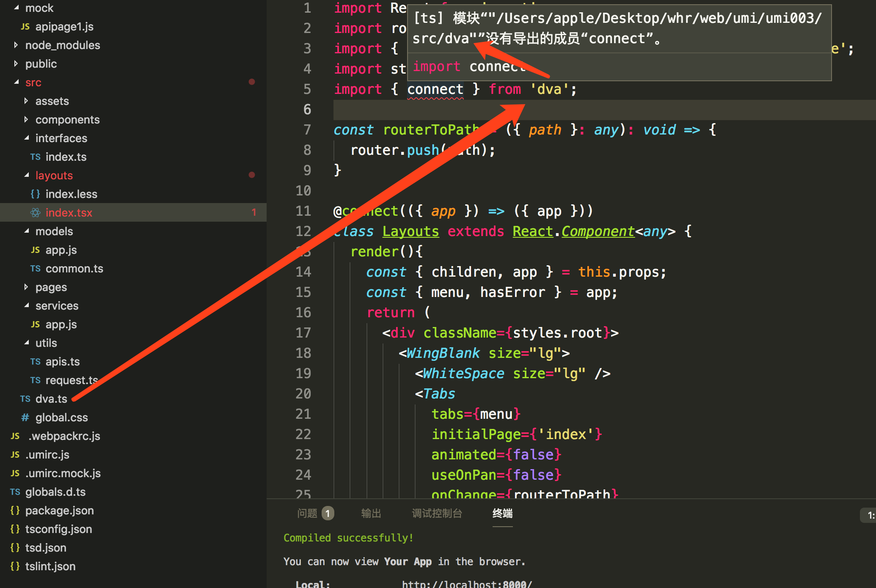Click the JS icon of apipage1.js
The image size is (876, 588).
tap(25, 27)
